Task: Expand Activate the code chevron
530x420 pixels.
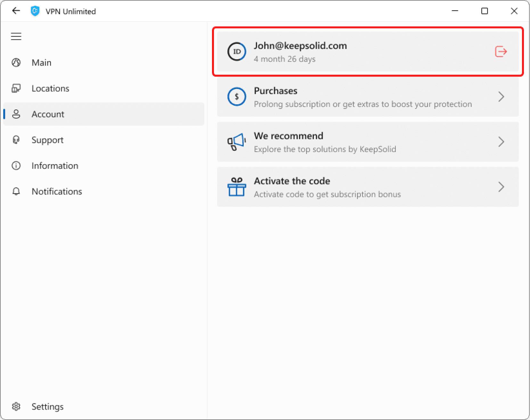Action: pos(501,187)
